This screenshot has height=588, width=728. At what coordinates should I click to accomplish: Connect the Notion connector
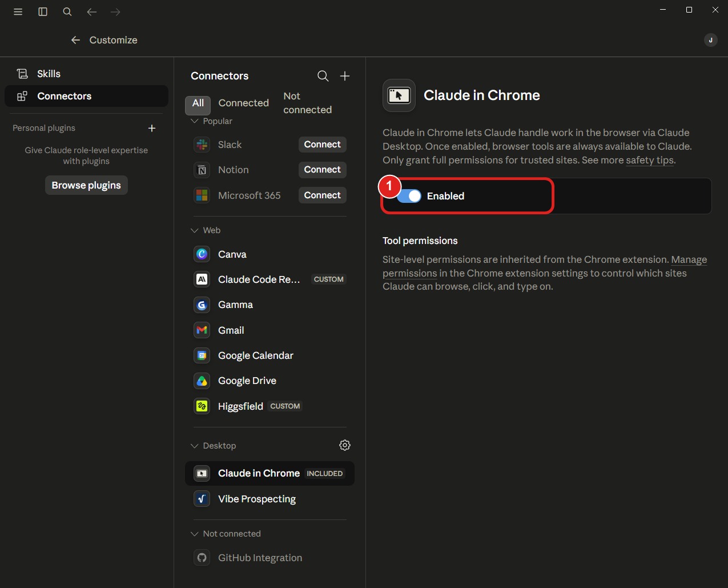point(323,170)
